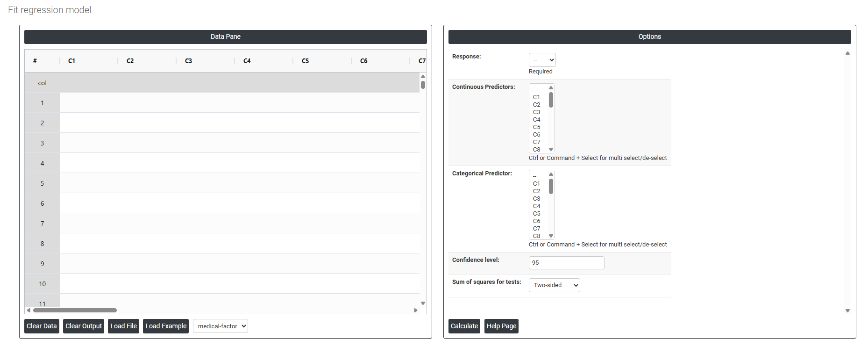Click the Options panel scroll-up arrow
The width and height of the screenshot is (868, 347).
pyautogui.click(x=847, y=53)
